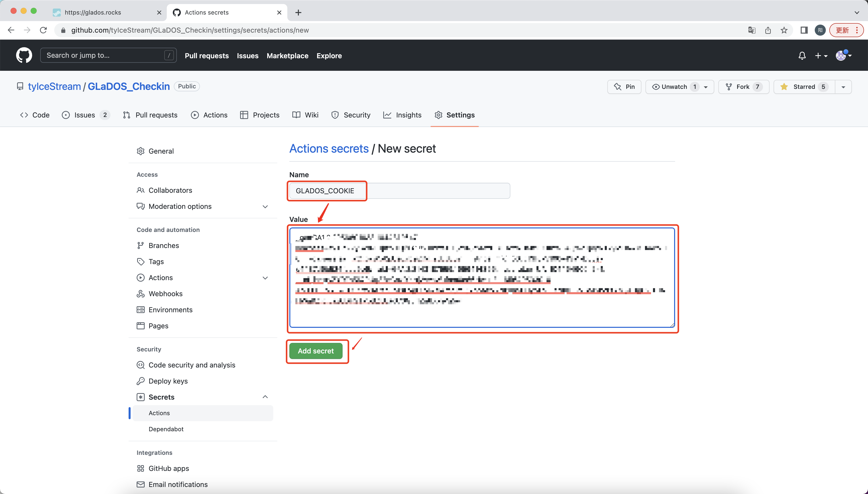Click the Add secret button

coord(316,351)
